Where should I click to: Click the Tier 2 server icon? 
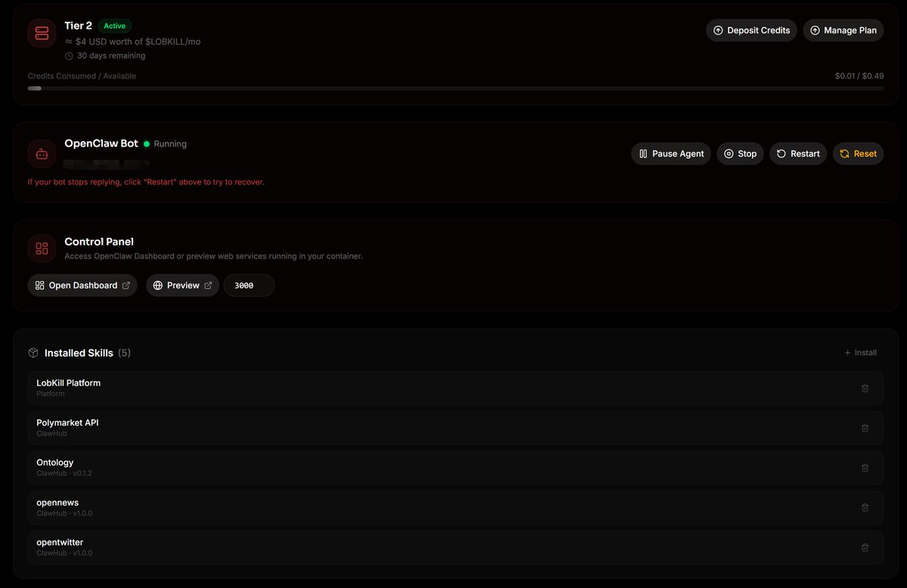tap(42, 33)
